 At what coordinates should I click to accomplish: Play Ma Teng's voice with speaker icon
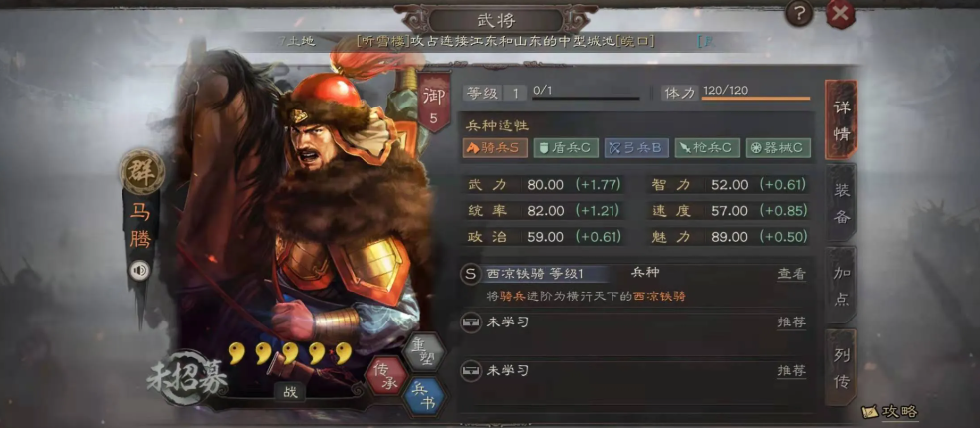pyautogui.click(x=140, y=270)
